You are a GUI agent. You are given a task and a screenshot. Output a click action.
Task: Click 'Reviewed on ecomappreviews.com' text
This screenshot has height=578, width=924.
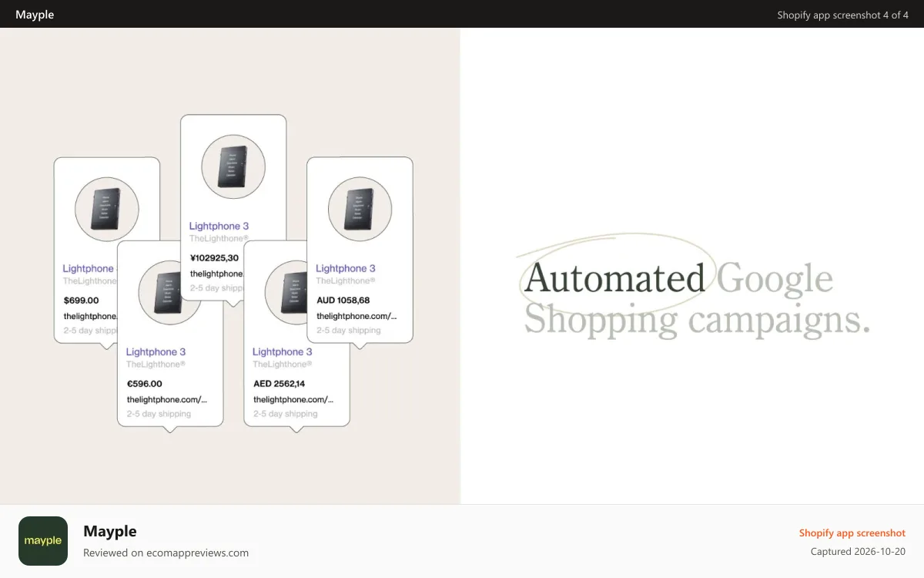[166, 553]
